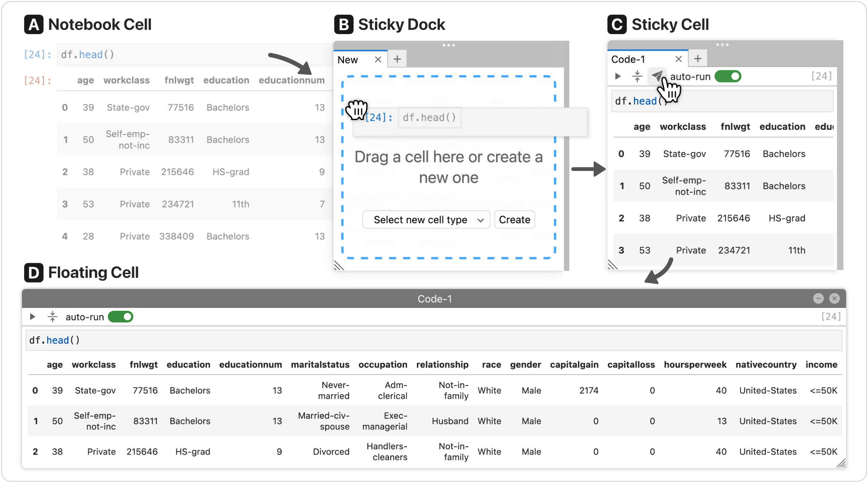Add a new tab next to Code-1
Image resolution: width=868 pixels, height=483 pixels.
(697, 59)
